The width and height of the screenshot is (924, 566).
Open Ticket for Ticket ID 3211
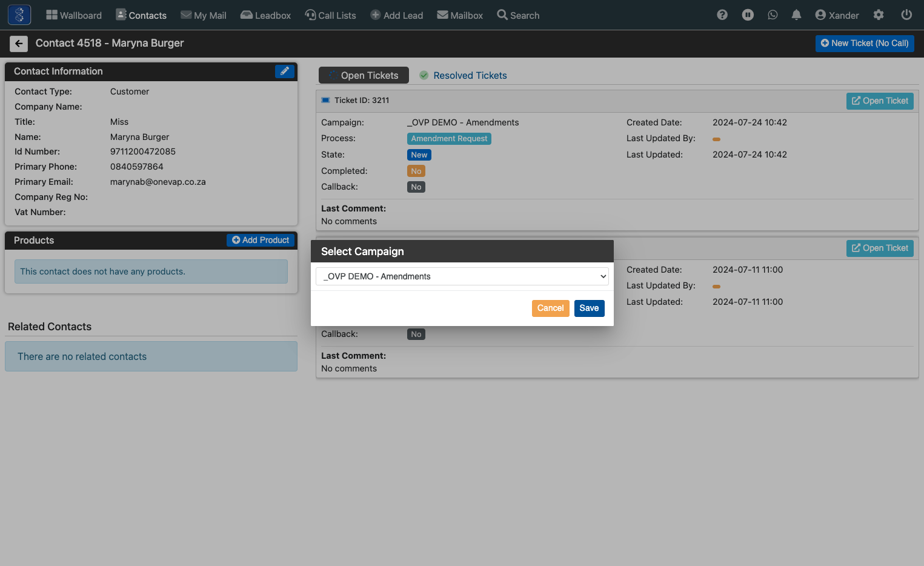[880, 101]
